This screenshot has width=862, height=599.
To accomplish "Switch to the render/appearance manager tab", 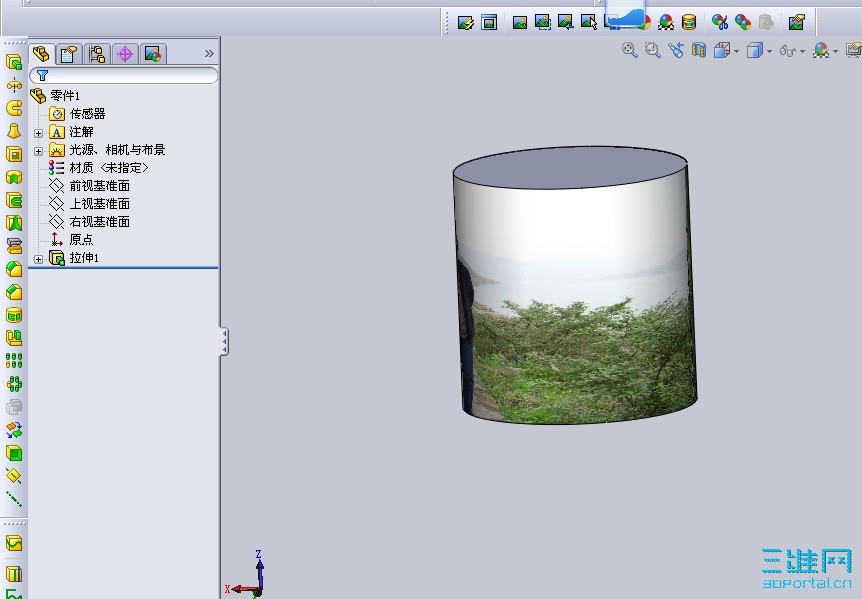I will tap(153, 54).
